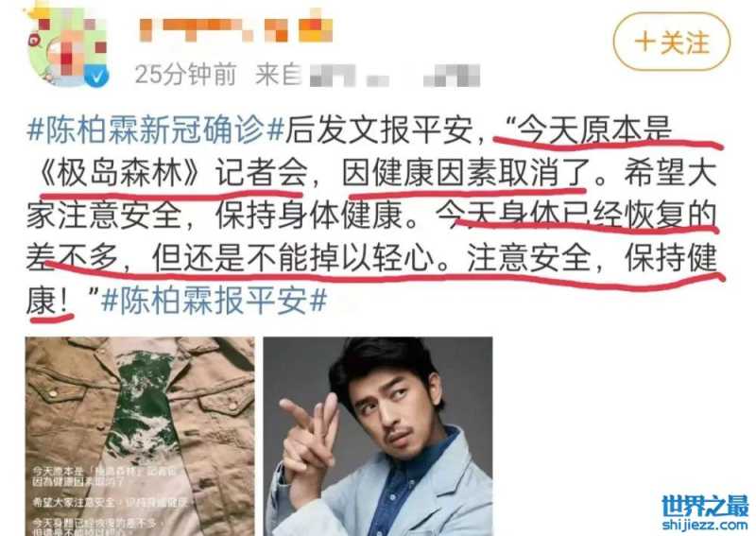
Task: View the khaki jacket photo thumbnail
Action: tap(140, 436)
